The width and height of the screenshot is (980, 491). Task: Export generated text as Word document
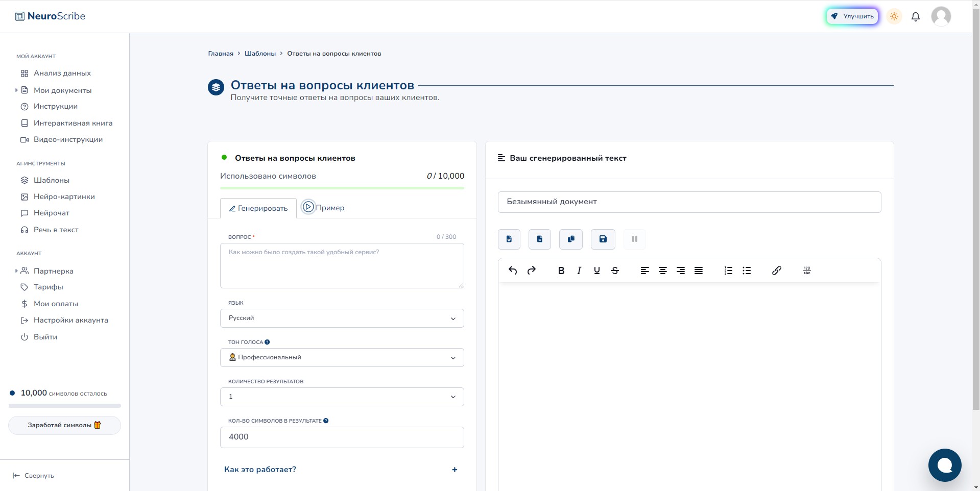pos(509,239)
